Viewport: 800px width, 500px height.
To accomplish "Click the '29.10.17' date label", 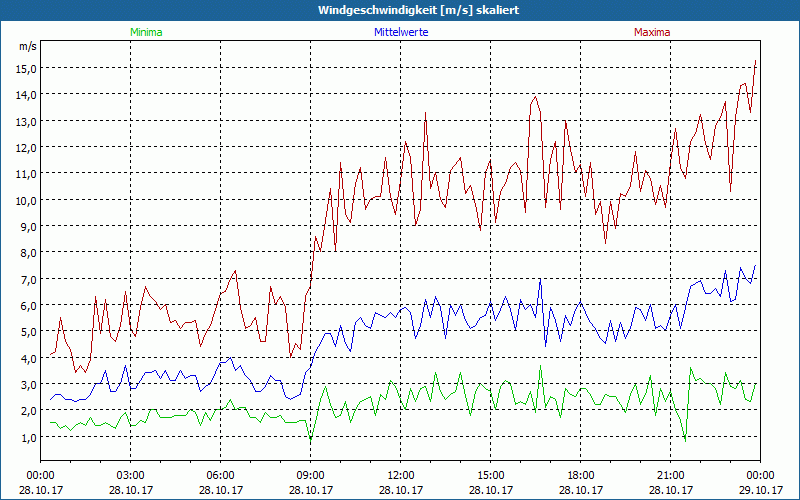I will [761, 490].
